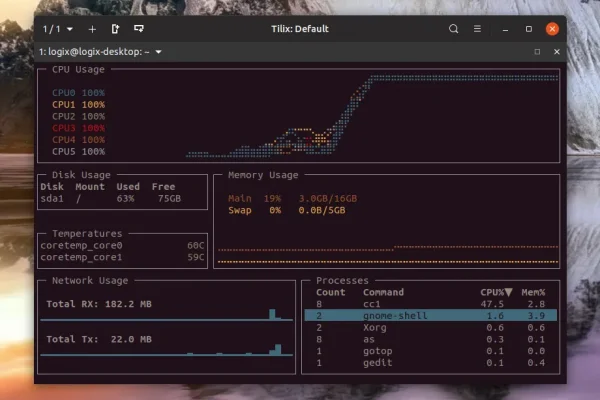Select the CPU5 100% legend entry
The width and height of the screenshot is (600, 400).
click(78, 152)
